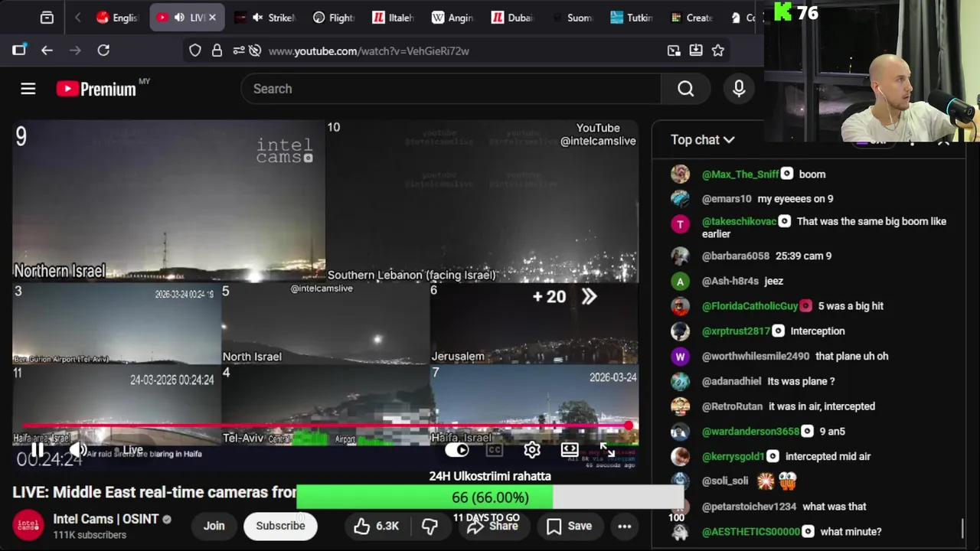Switch to the Suom tab

click(x=571, y=18)
